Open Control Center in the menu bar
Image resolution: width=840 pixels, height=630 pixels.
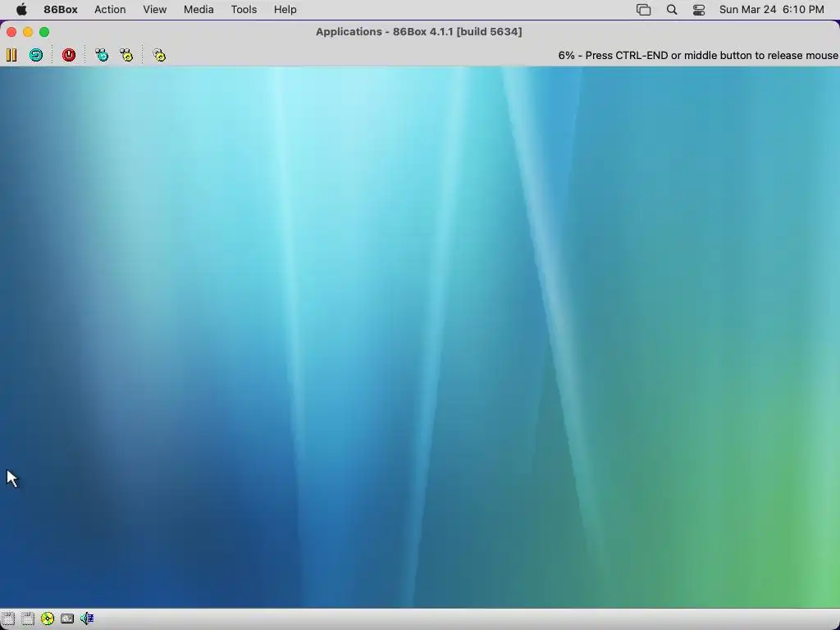[x=699, y=10]
